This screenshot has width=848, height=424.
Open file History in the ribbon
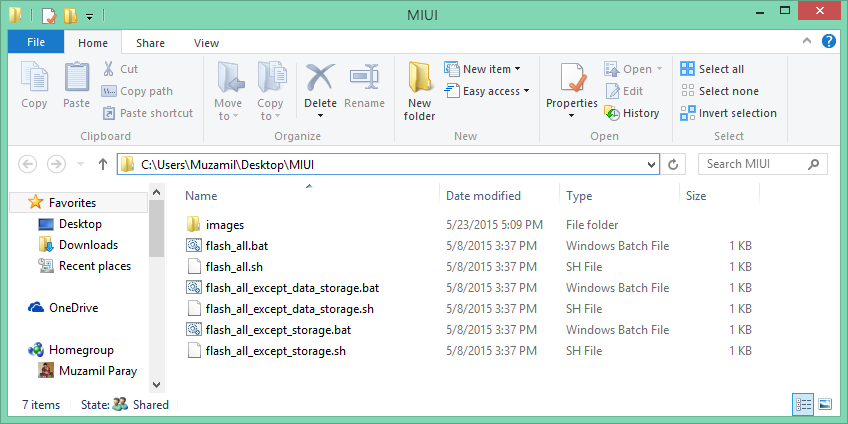[632, 113]
